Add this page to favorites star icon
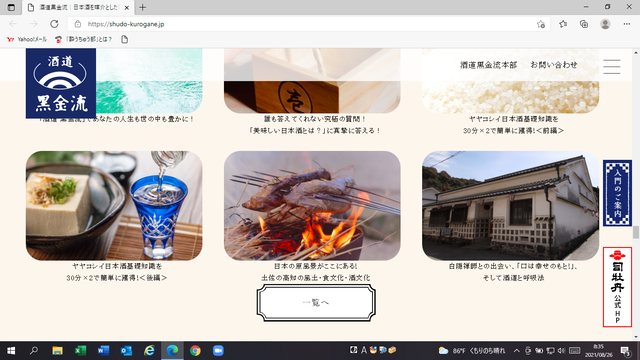This screenshot has width=640, height=360. point(541,24)
